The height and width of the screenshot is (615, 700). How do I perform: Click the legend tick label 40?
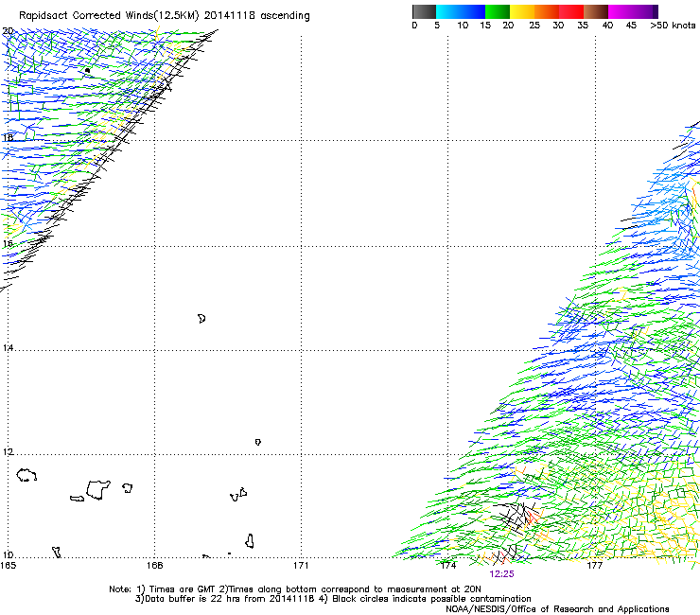[x=607, y=26]
